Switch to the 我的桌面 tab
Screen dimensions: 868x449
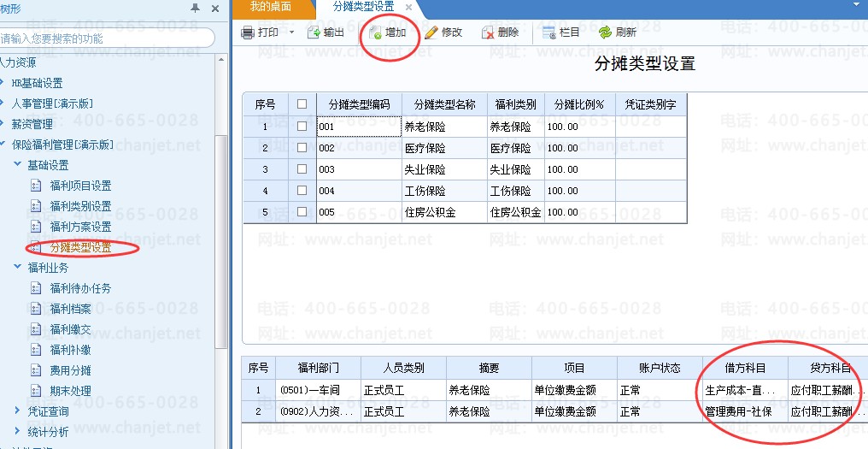coord(270,7)
